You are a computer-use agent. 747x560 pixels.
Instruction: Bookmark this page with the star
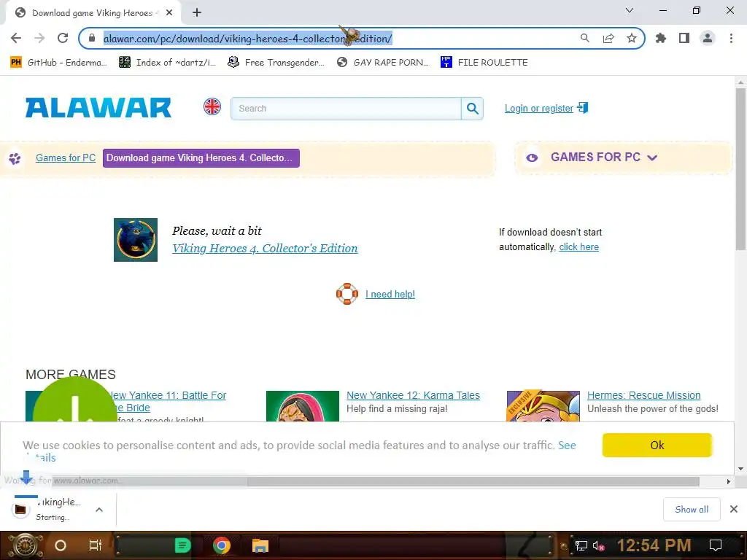click(x=632, y=38)
